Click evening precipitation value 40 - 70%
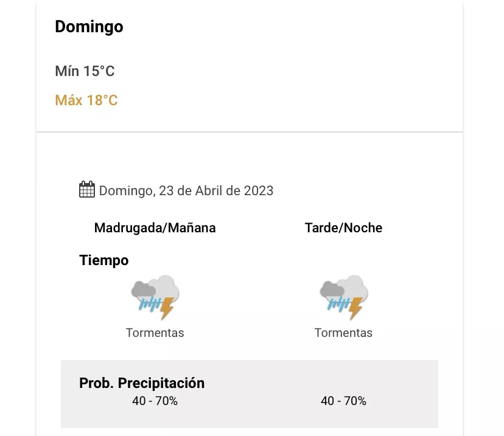 pos(343,401)
